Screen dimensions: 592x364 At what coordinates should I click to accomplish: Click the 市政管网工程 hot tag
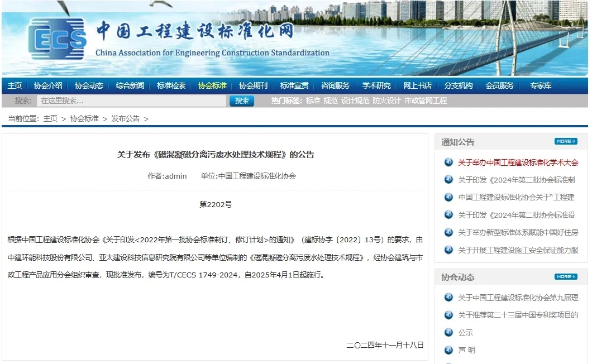tap(426, 101)
